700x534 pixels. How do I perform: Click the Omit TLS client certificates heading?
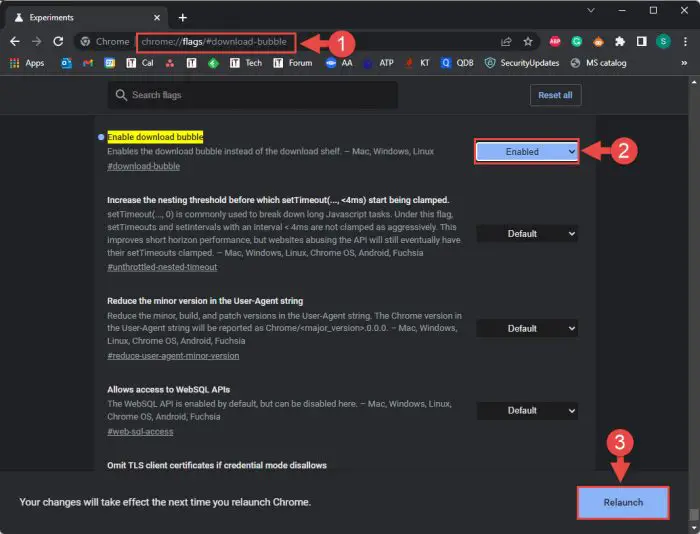pyautogui.click(x=217, y=465)
